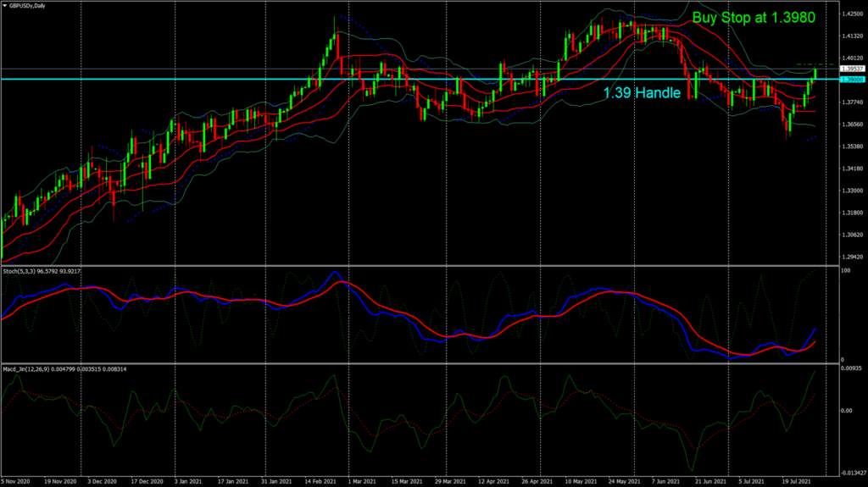The image size is (868, 487).
Task: Click the 5 Nov 2020 date label
Action: (15, 481)
